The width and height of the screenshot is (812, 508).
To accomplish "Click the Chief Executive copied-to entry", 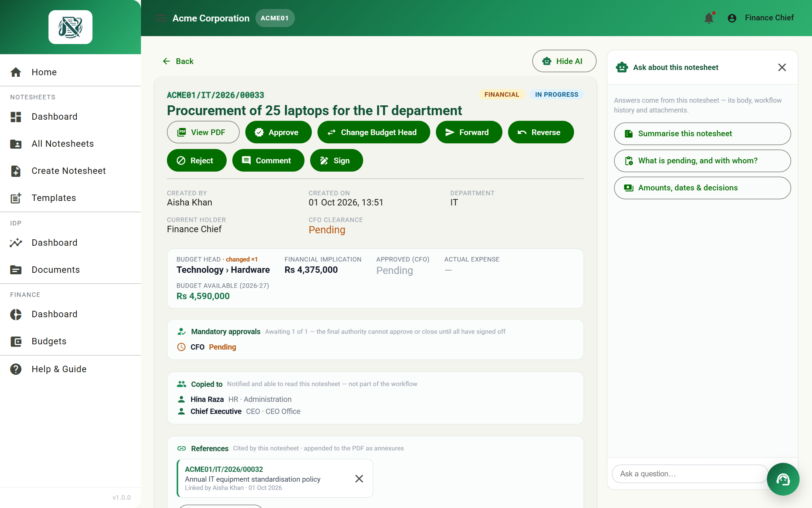I will pyautogui.click(x=239, y=411).
